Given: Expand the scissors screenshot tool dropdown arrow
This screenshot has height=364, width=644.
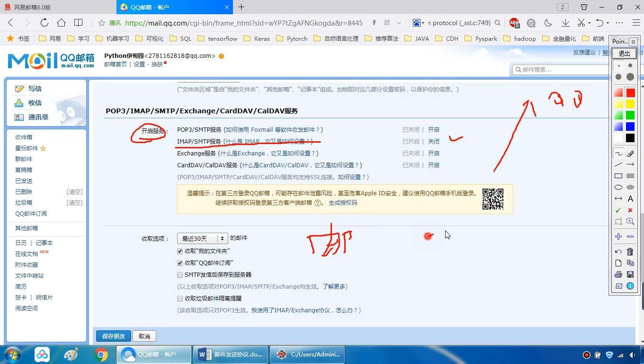Looking at the screenshot, I should pyautogui.click(x=589, y=23).
